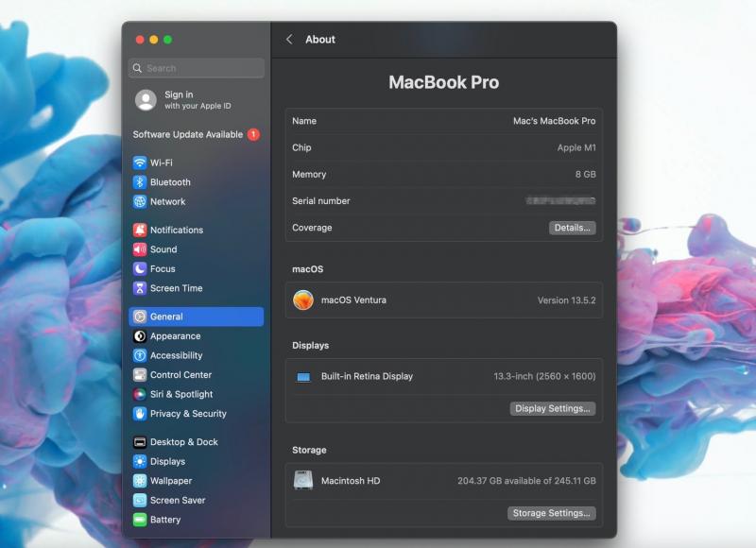Click the Focus moon icon
Screen dimensions: 756x548
pos(140,268)
